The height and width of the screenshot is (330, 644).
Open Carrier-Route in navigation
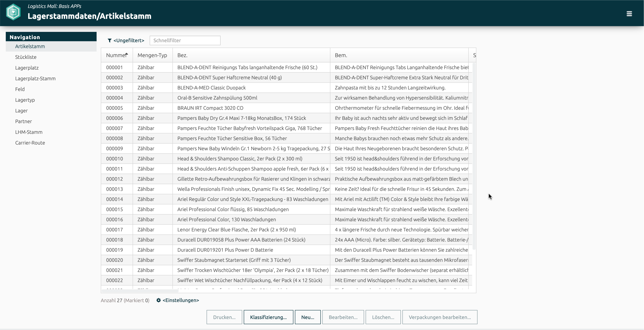pyautogui.click(x=30, y=143)
